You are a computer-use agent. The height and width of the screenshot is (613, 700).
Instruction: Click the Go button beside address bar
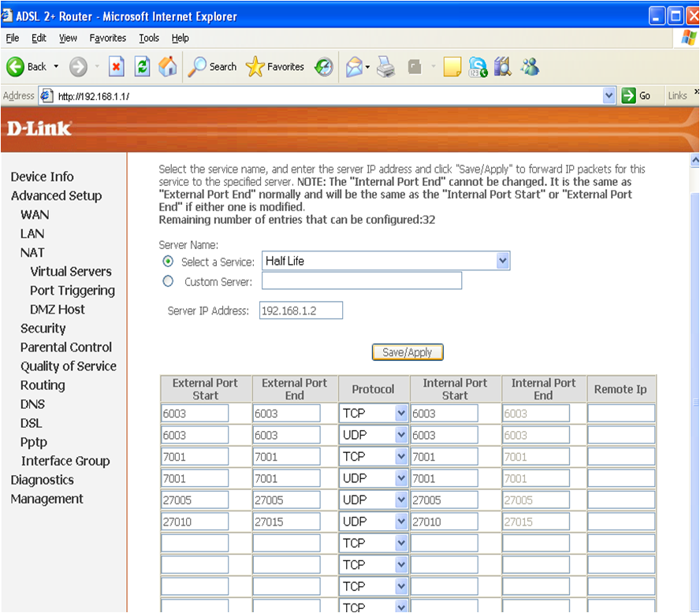[x=637, y=95]
